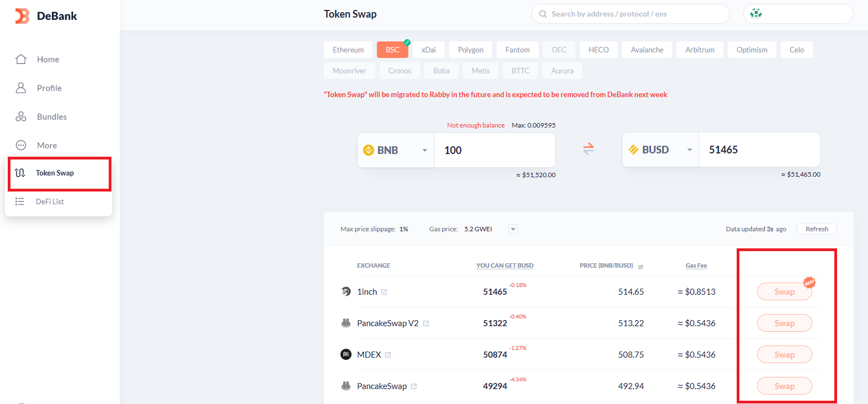The width and height of the screenshot is (868, 404).
Task: Click the Token Swap arrows icon
Action: click(x=20, y=173)
